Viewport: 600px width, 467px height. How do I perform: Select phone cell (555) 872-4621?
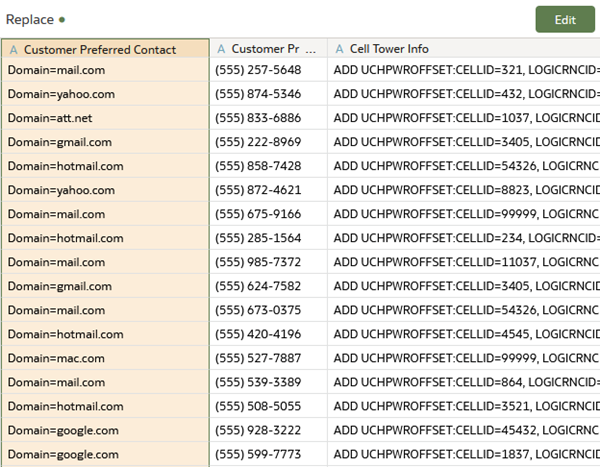point(269,190)
